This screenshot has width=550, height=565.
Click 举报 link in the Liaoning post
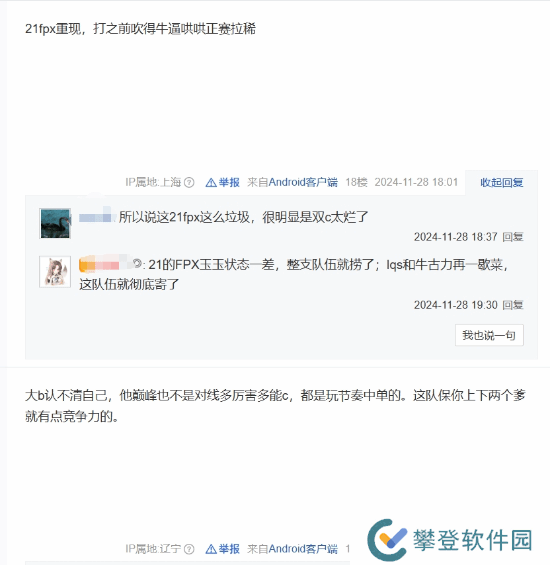pos(229,549)
